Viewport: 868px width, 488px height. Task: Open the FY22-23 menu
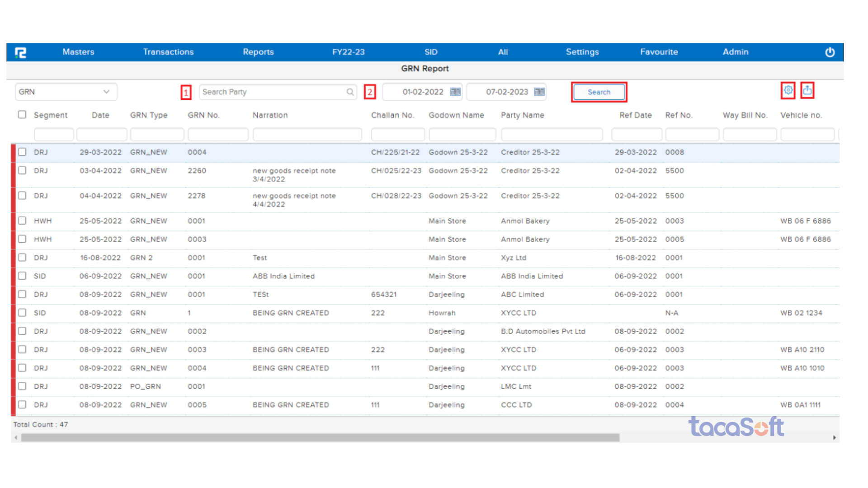(348, 52)
